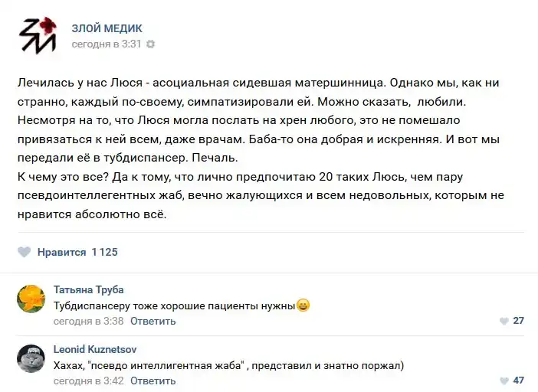This screenshot has height=392, width=538.
Task: Open the ЗЛОЙ МЕДИК community page link
Action: pyautogui.click(x=107, y=28)
